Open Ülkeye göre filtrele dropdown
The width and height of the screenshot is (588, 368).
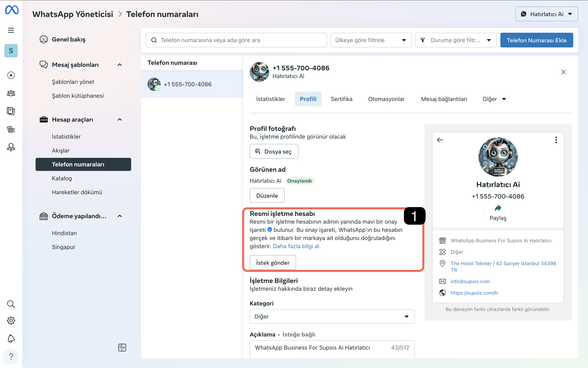[371, 40]
